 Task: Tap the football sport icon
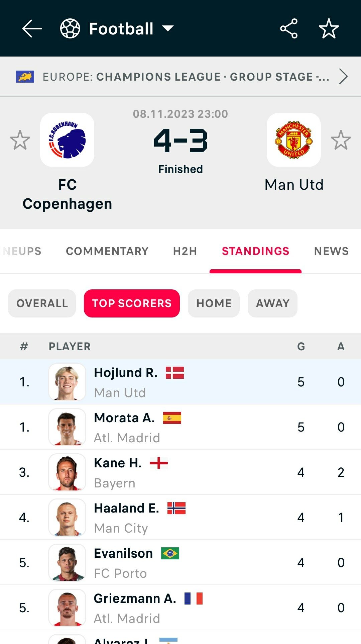click(x=70, y=29)
